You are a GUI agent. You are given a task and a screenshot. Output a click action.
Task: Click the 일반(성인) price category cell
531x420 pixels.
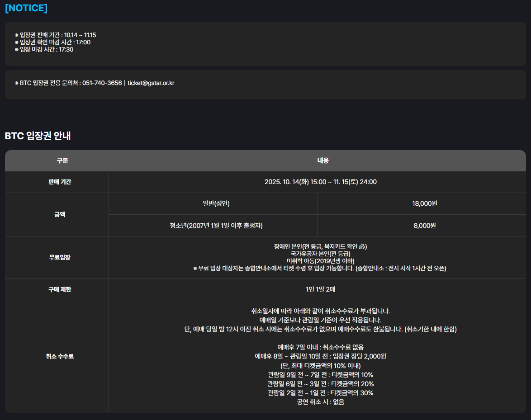[213, 203]
